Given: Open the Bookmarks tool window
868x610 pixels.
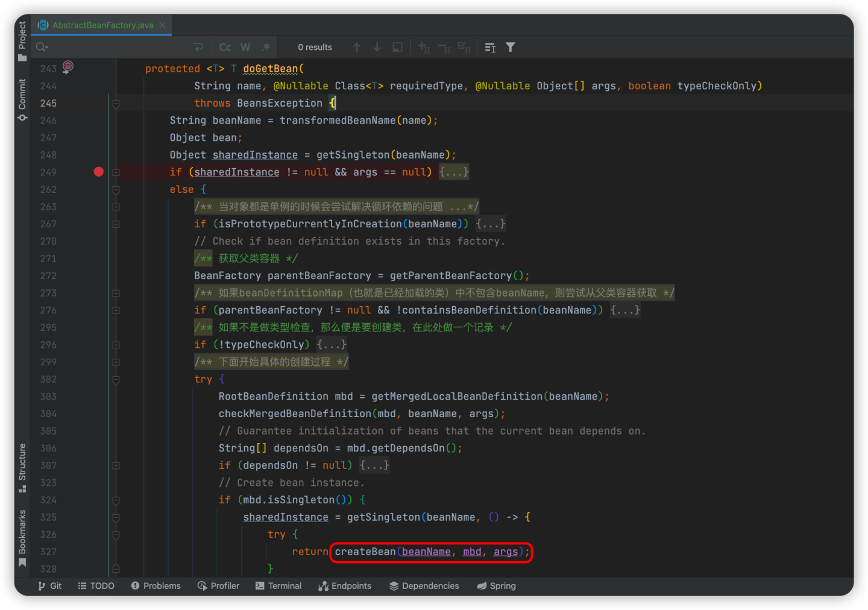Looking at the screenshot, I should point(22,538).
